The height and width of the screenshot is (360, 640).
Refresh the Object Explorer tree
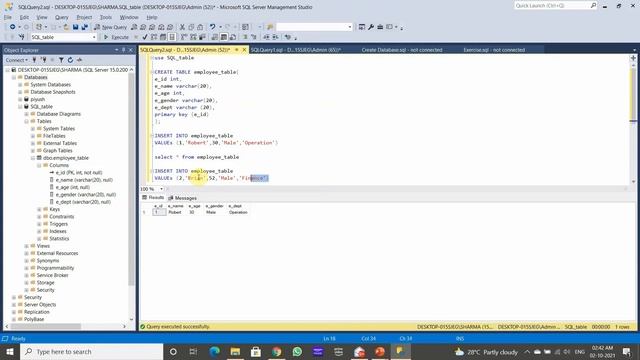70,60
